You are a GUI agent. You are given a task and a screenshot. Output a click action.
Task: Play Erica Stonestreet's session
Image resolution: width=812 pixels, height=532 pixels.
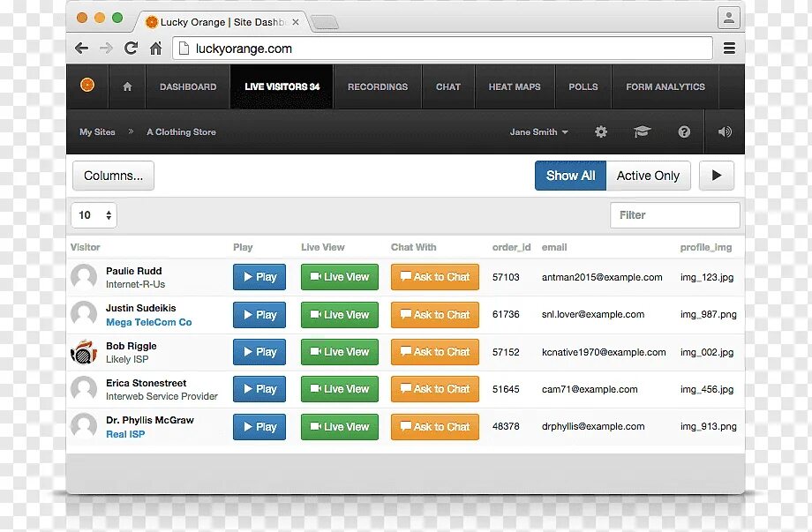(x=259, y=389)
